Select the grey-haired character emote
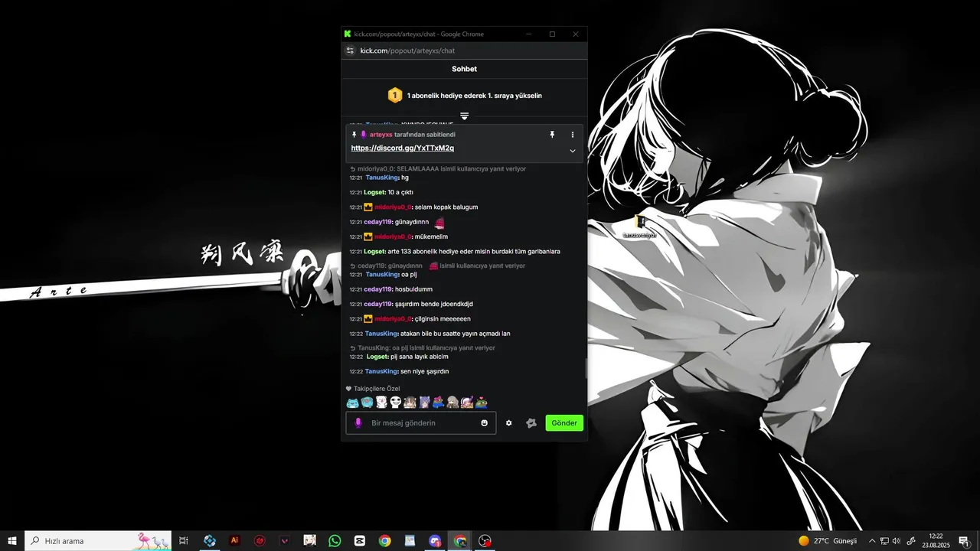 click(452, 403)
